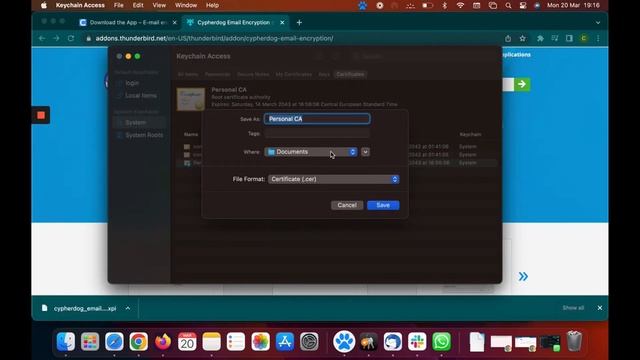Screen dimensions: 640x360
Task: Open Slack from the dock
Action: point(417,342)
